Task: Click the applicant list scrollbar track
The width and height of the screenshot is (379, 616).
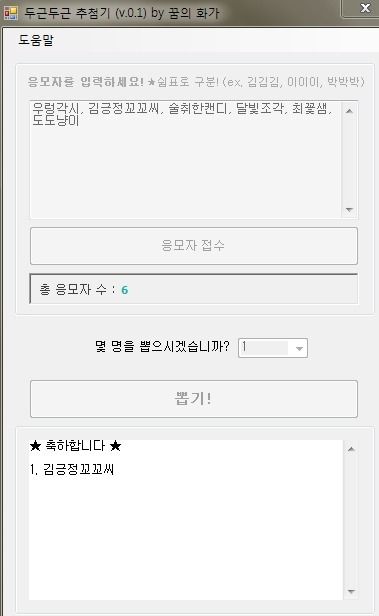Action: click(x=349, y=160)
